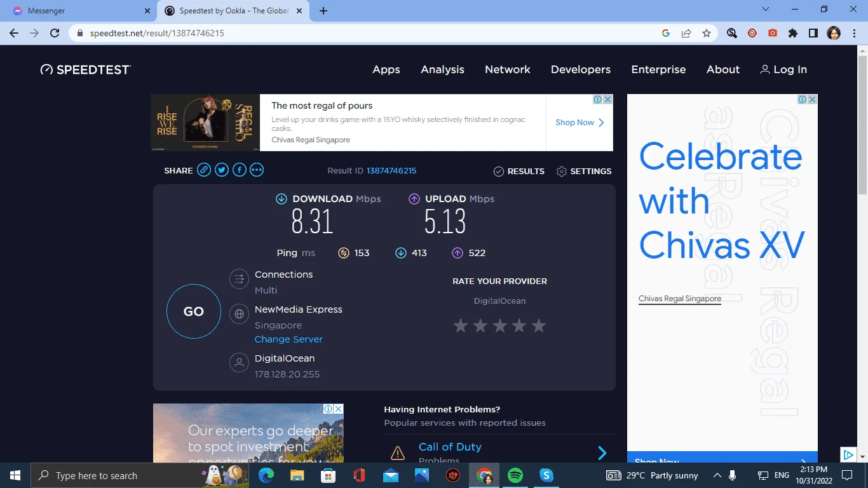Viewport: 868px width, 488px height.
Task: Focus the address bar URL
Action: tap(157, 33)
